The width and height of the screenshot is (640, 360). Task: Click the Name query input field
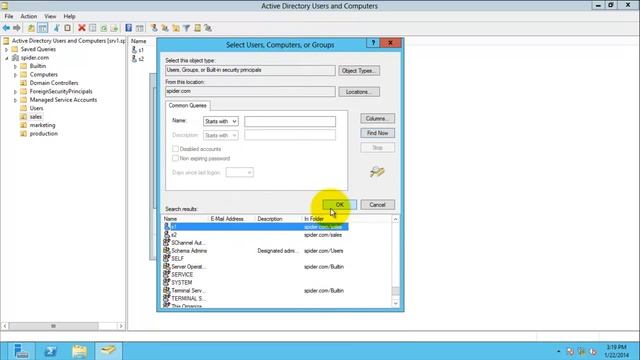point(290,121)
